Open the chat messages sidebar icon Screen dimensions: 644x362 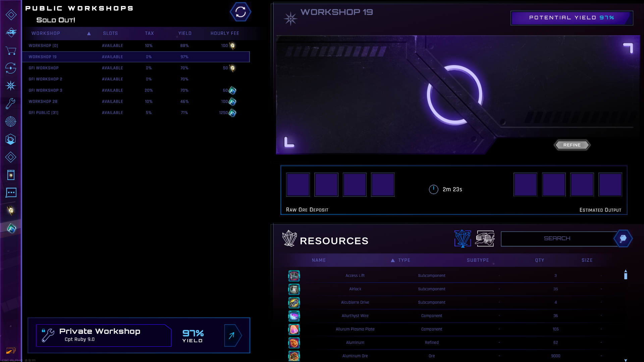pyautogui.click(x=11, y=192)
